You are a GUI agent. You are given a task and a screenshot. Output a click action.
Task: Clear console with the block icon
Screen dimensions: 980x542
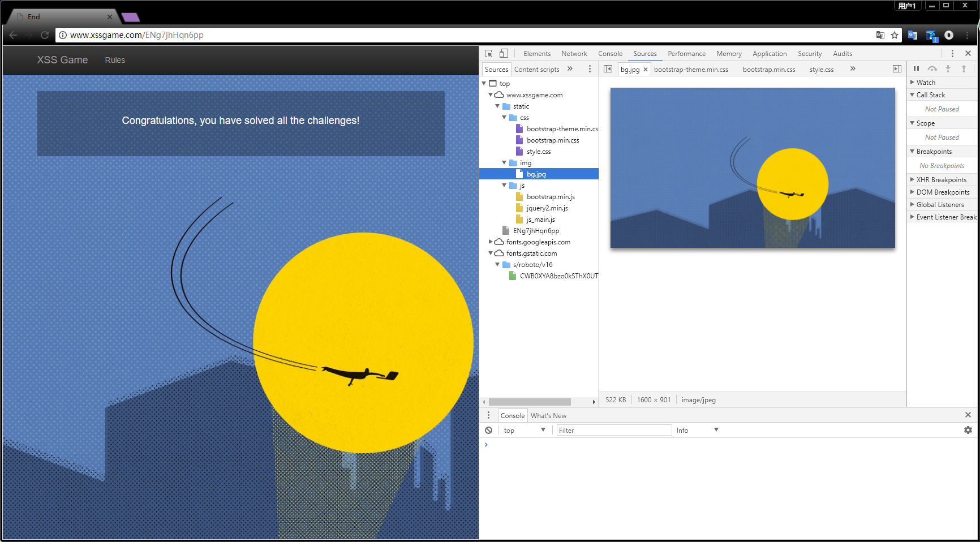(489, 431)
